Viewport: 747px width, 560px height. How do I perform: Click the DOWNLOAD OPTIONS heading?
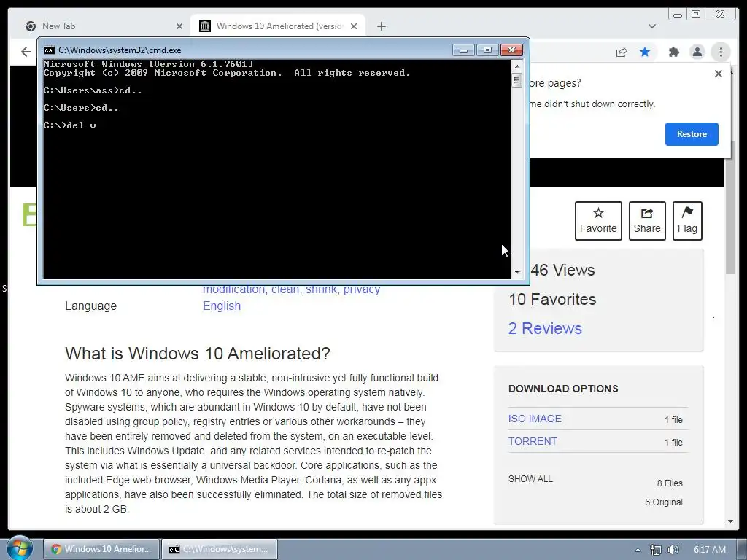[563, 389]
